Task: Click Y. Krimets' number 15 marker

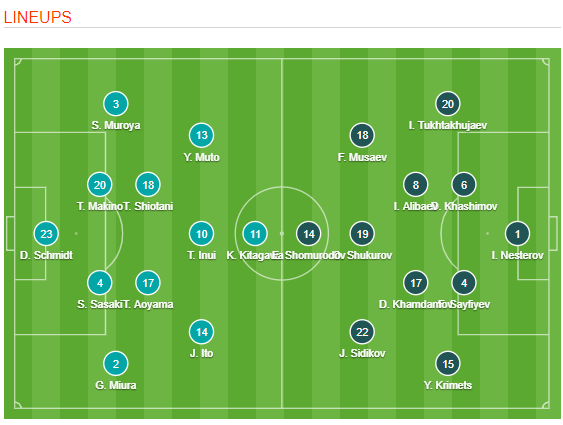Action: point(448,364)
